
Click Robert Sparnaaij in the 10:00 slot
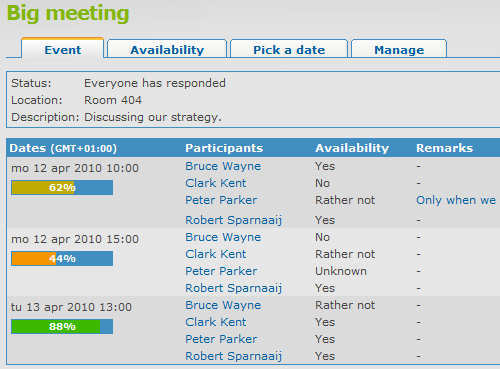[x=233, y=220]
